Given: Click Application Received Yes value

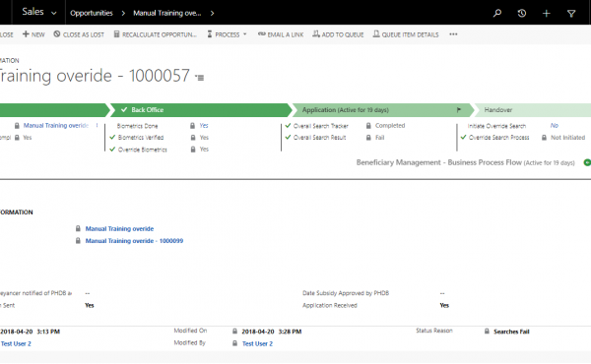Looking at the screenshot, I should tap(444, 305).
